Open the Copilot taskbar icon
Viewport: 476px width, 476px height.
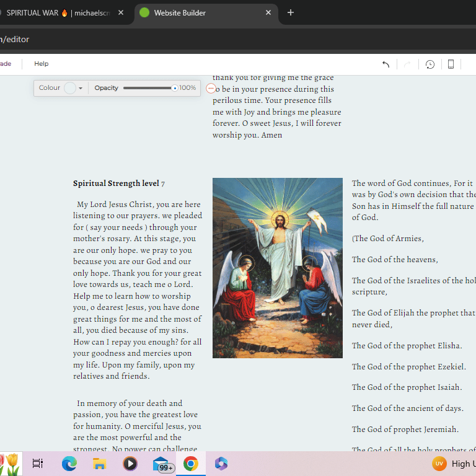[x=221, y=464]
